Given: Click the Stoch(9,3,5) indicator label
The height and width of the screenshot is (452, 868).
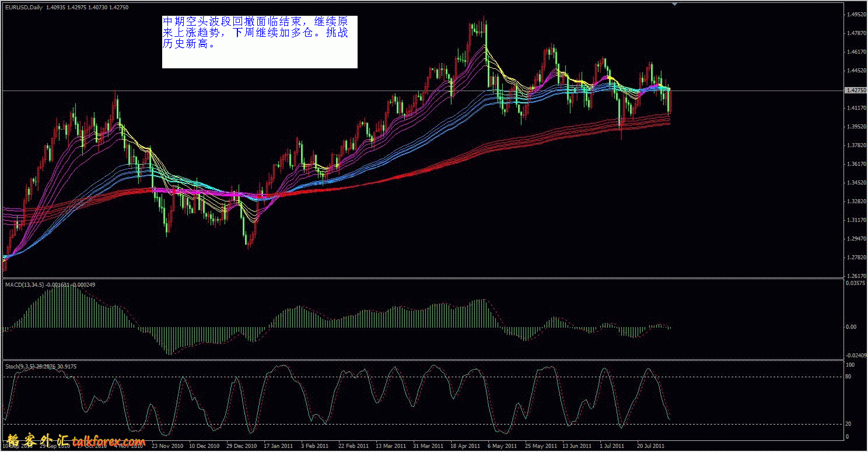Looking at the screenshot, I should [41, 366].
